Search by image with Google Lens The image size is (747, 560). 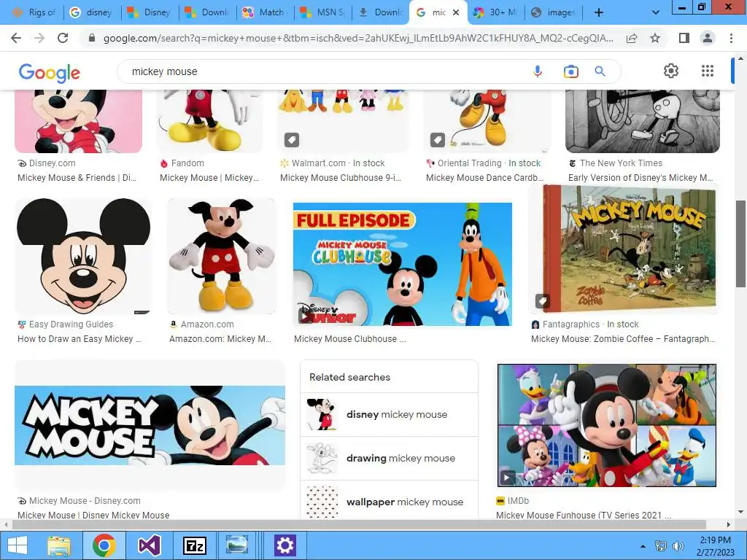pos(570,71)
